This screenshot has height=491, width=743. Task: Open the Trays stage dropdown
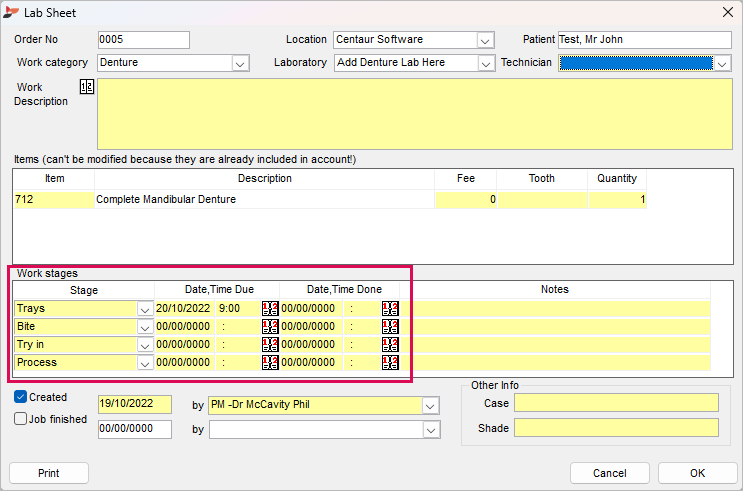pos(144,309)
